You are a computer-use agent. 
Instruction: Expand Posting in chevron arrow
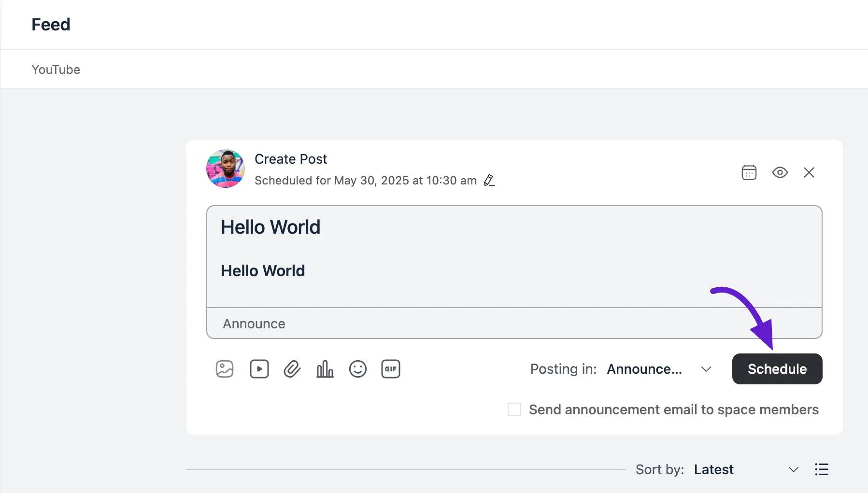click(x=706, y=369)
